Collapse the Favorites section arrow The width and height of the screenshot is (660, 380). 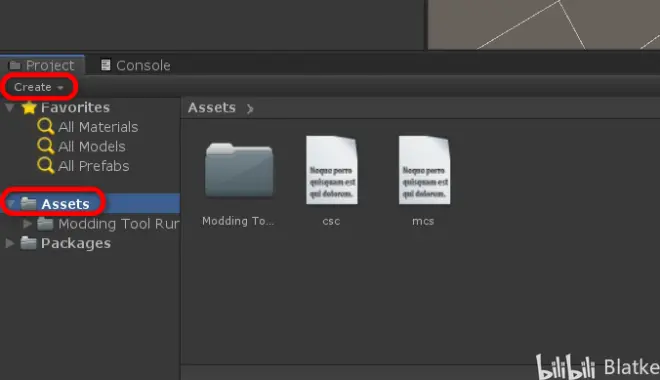coord(10,108)
